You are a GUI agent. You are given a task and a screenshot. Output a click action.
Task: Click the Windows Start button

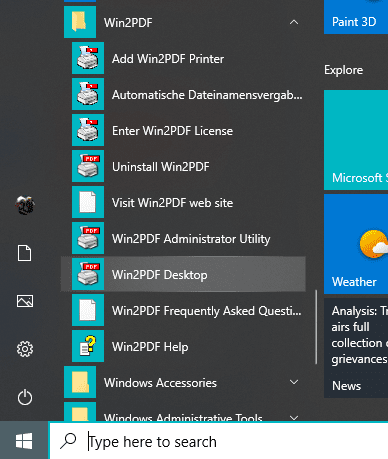[24, 440]
